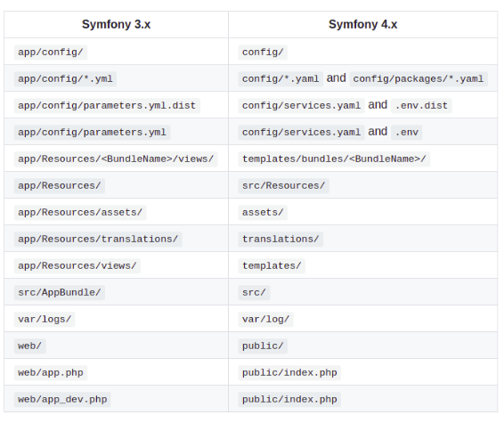Image resolution: width=504 pixels, height=423 pixels.
Task: Select the 'web/app_dev.php' code text
Action: coord(62,399)
